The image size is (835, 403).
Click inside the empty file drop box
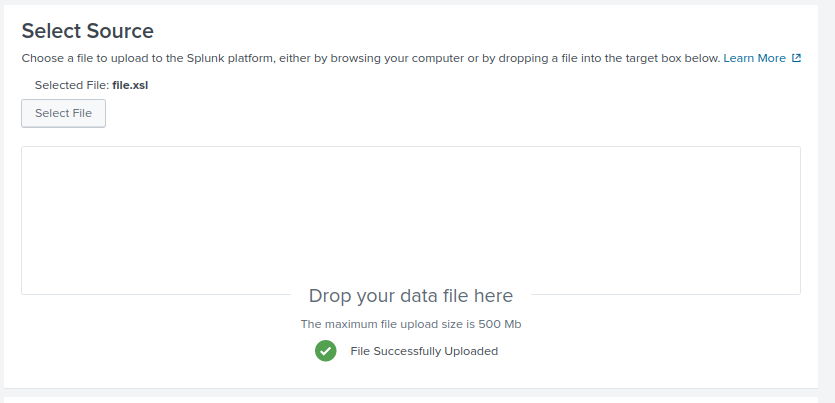(x=410, y=215)
